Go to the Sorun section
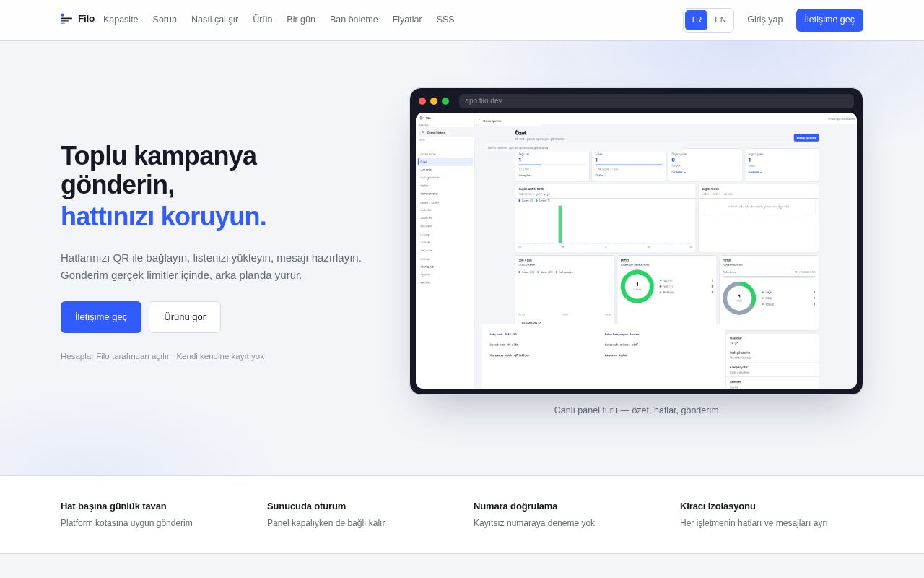The width and height of the screenshot is (924, 578). 165,20
